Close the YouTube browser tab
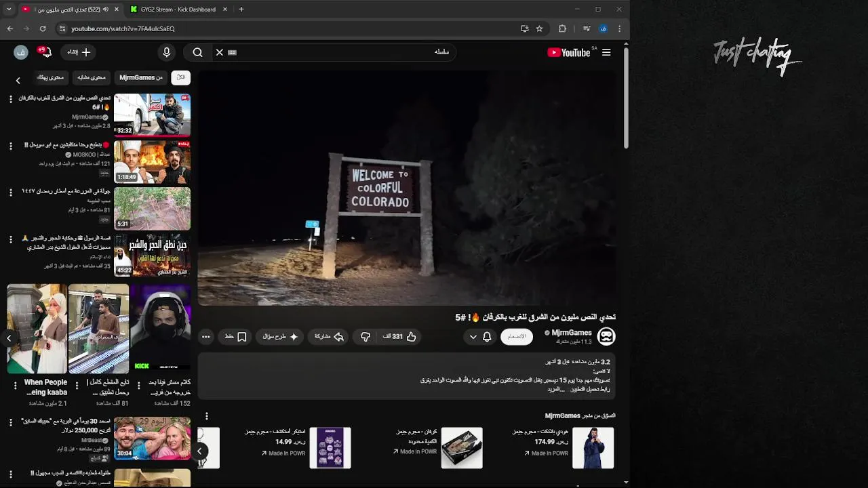The height and width of the screenshot is (488, 868). pos(117,9)
